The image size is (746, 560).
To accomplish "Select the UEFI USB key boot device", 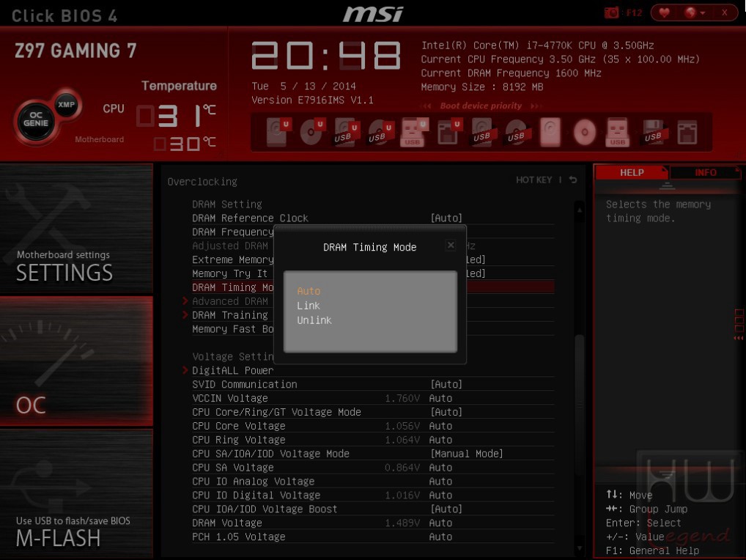I will click(x=414, y=132).
